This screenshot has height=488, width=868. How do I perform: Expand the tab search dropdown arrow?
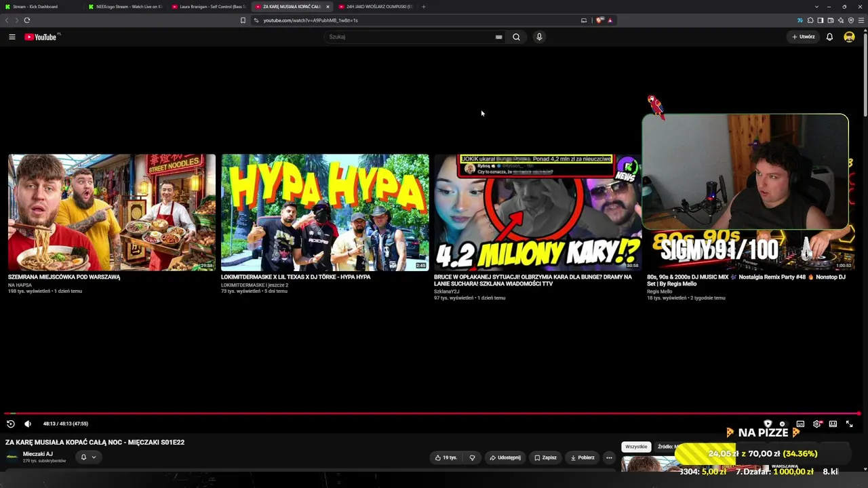click(x=816, y=7)
